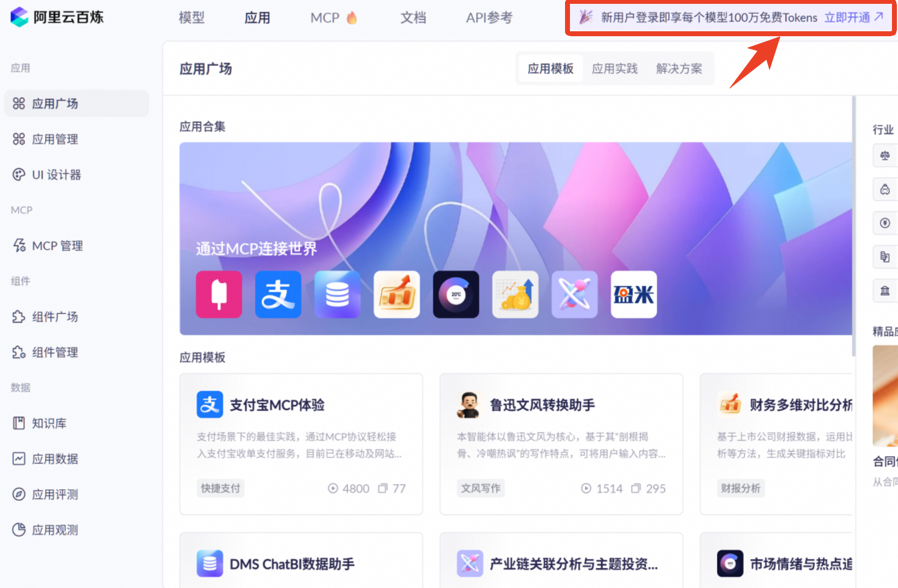This screenshot has width=898, height=588.
Task: Click the 295 copy count
Action: [648, 488]
